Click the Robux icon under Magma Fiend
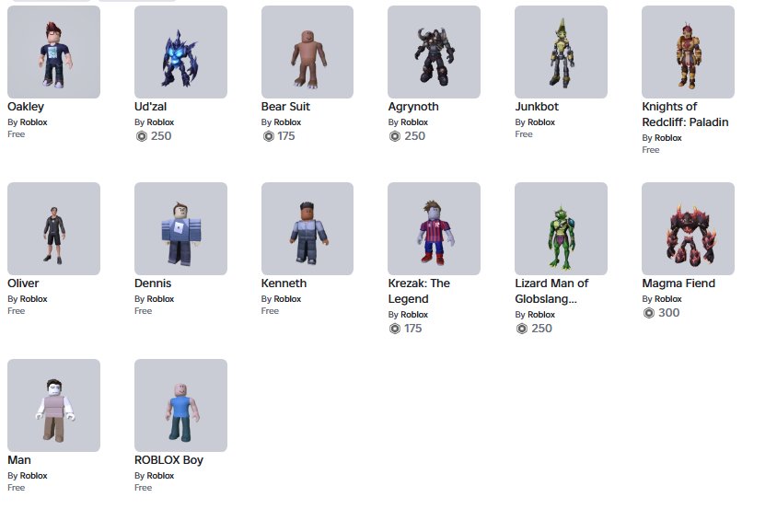The width and height of the screenshot is (777, 532). pyautogui.click(x=649, y=313)
